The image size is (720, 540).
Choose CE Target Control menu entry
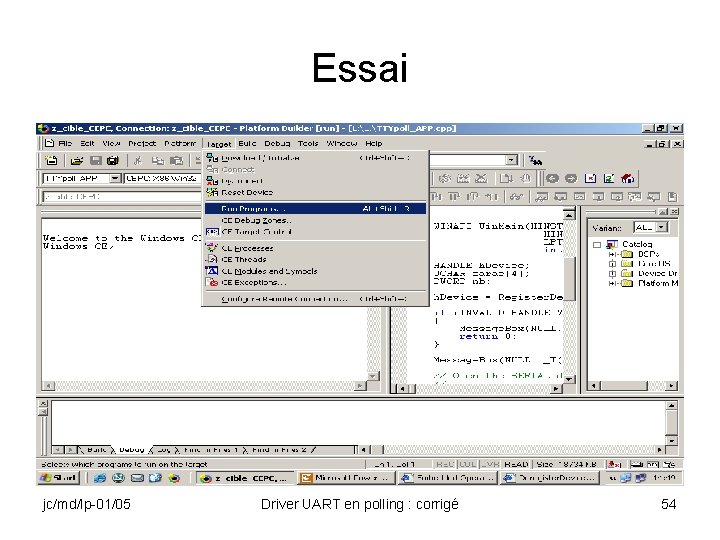click(315, 232)
